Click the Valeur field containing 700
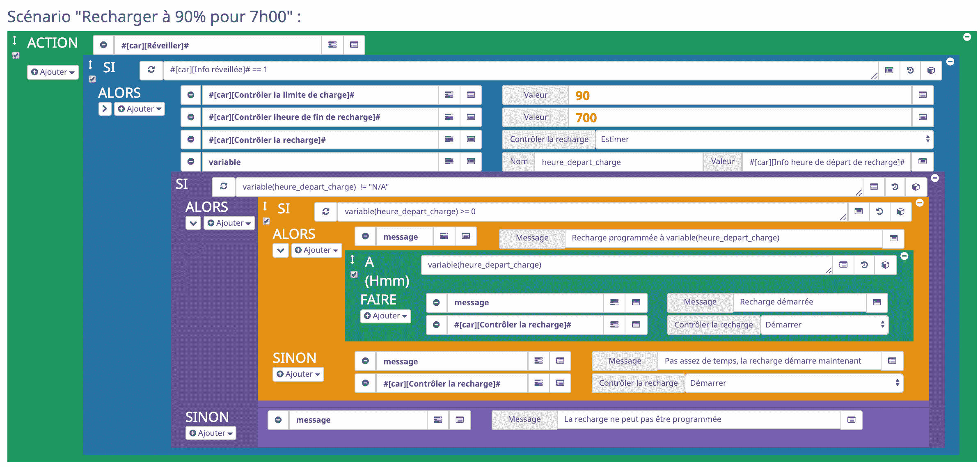Screen dimensions: 980x467 pos(740,117)
